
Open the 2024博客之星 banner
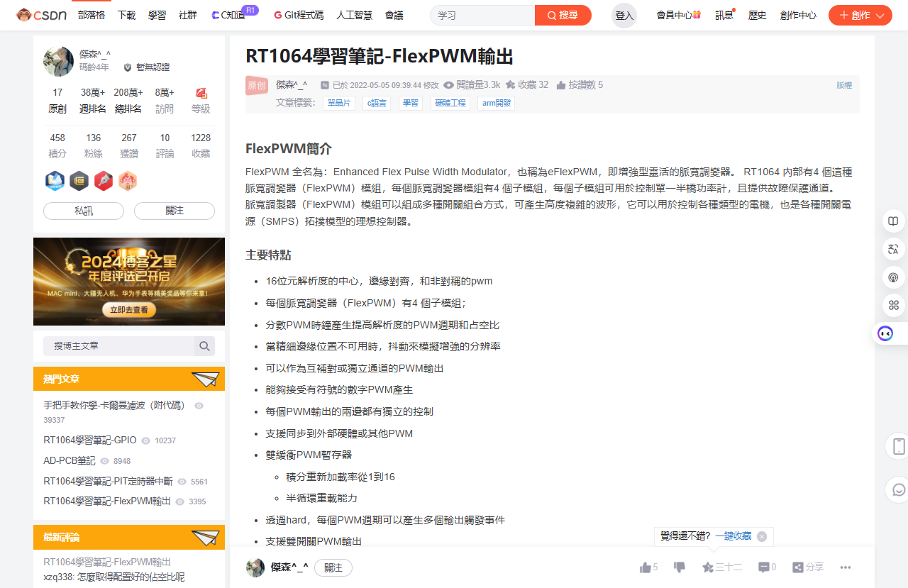click(x=129, y=282)
